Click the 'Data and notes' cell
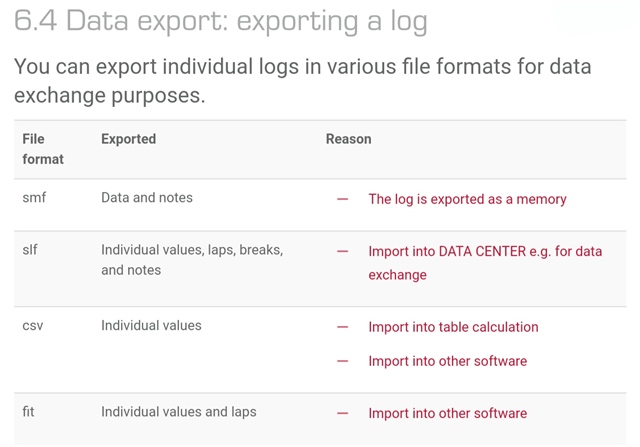Viewport: 640px width, 447px height. 147,198
